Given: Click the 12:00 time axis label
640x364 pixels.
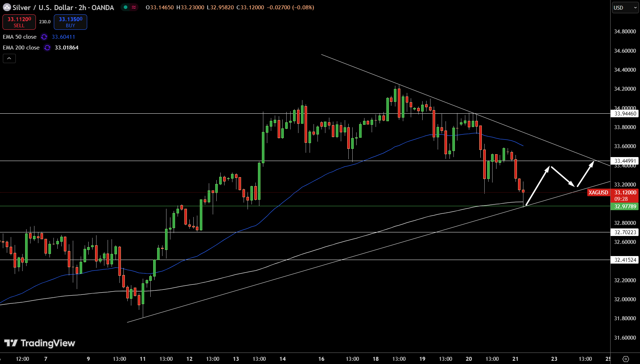Looking at the screenshot, I should point(23,359).
